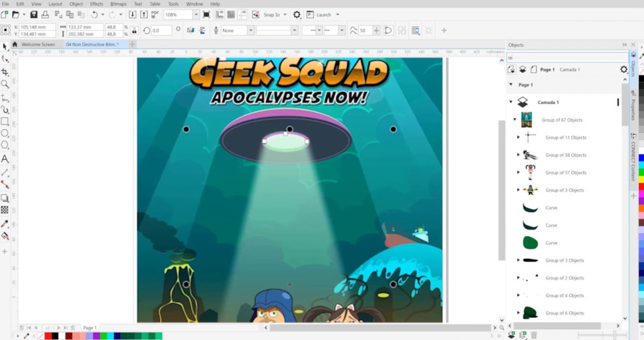Select the Freehand tool
Viewport: 644px width, 340px height.
click(x=5, y=98)
